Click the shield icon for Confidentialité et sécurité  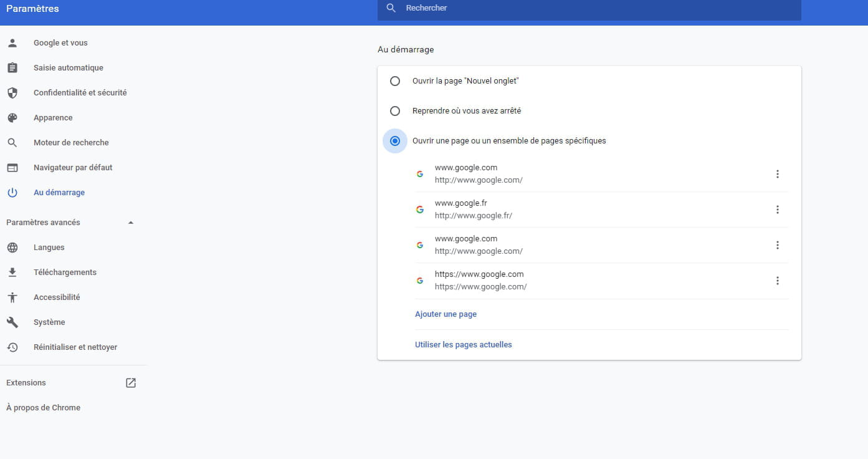12,93
